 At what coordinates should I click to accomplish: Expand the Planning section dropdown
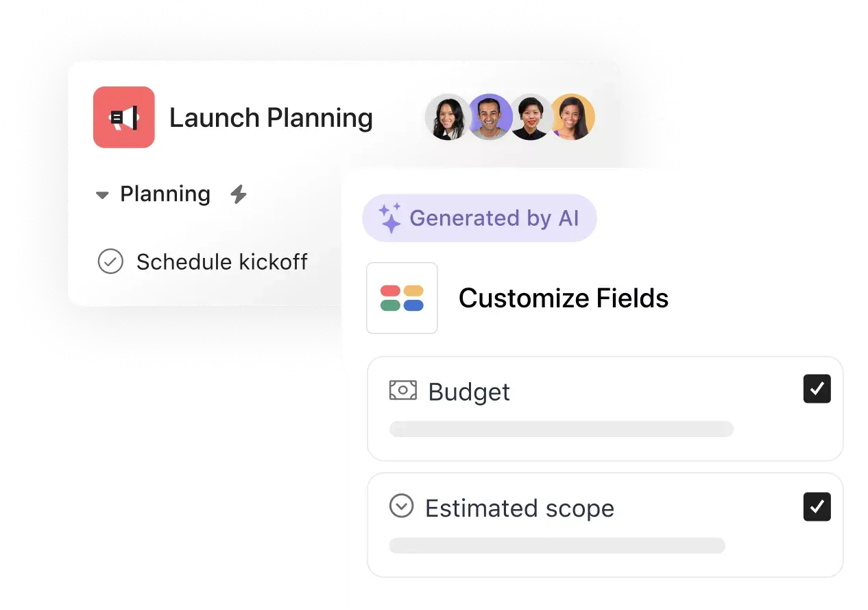coord(101,194)
